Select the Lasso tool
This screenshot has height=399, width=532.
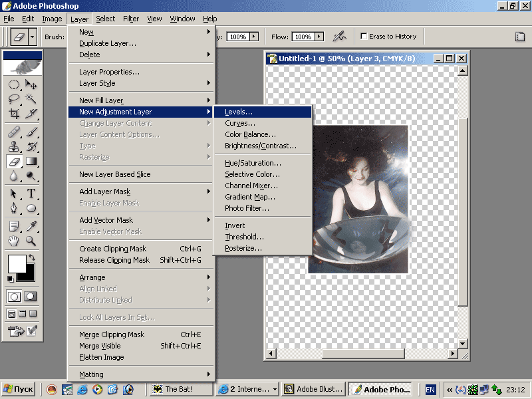tap(14, 98)
